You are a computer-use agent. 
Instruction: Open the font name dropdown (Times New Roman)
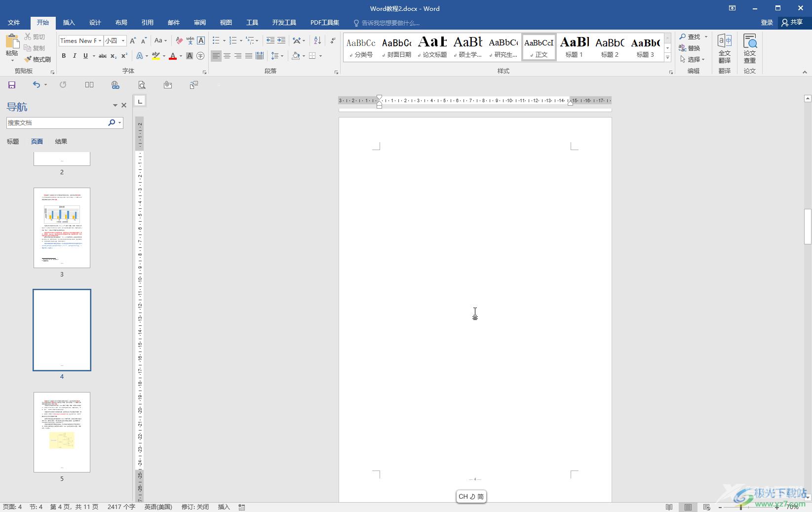point(100,40)
